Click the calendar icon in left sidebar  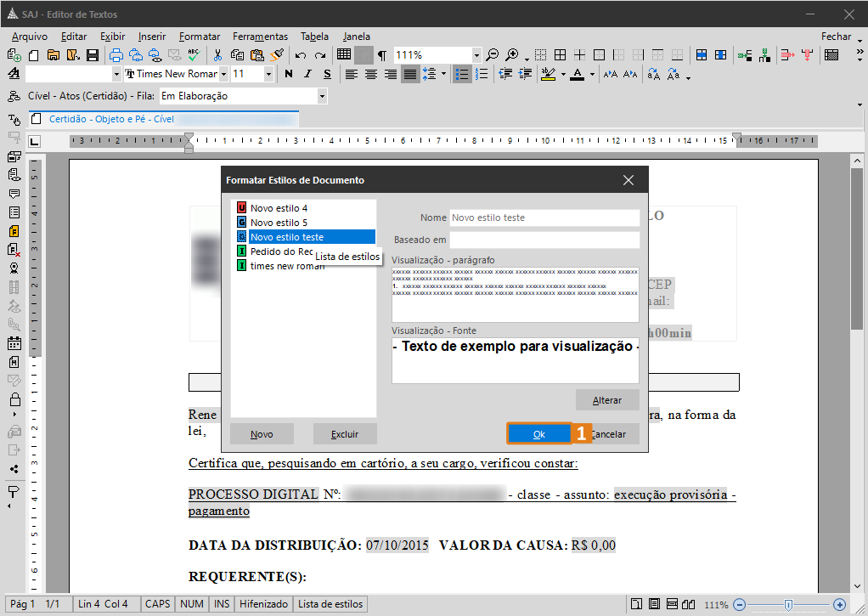[x=14, y=343]
